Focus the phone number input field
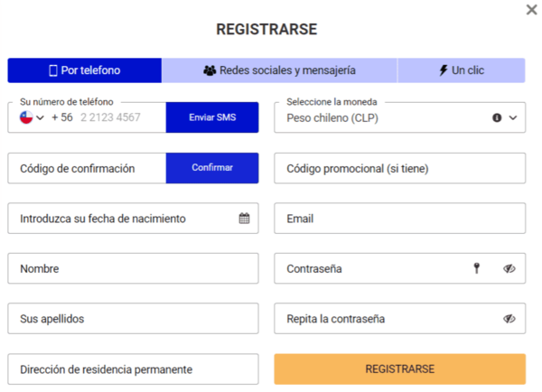The image size is (542, 392). (x=117, y=117)
